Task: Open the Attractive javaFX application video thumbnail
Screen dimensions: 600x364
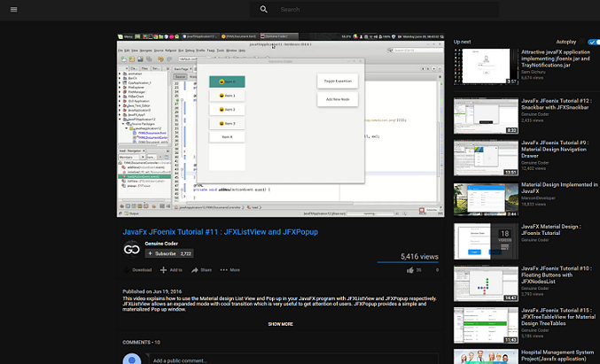Action: 486,66
